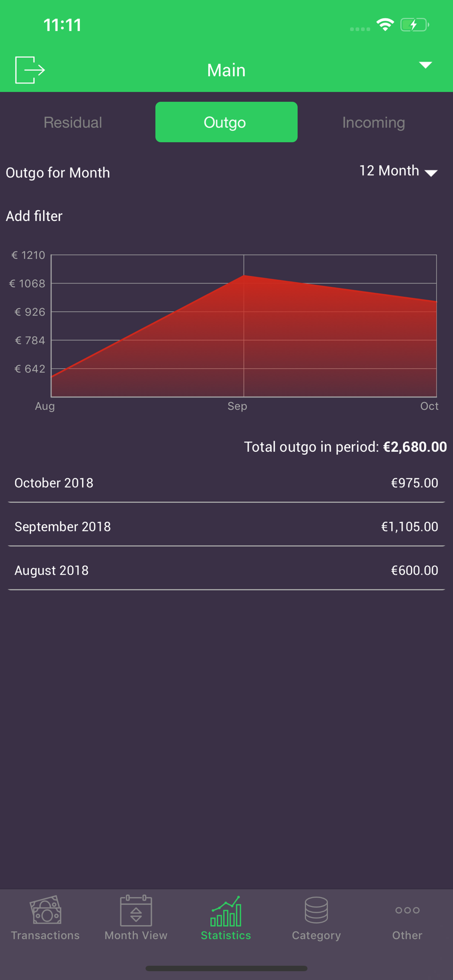
Task: Tap the Other three-dots icon
Action: (x=407, y=910)
